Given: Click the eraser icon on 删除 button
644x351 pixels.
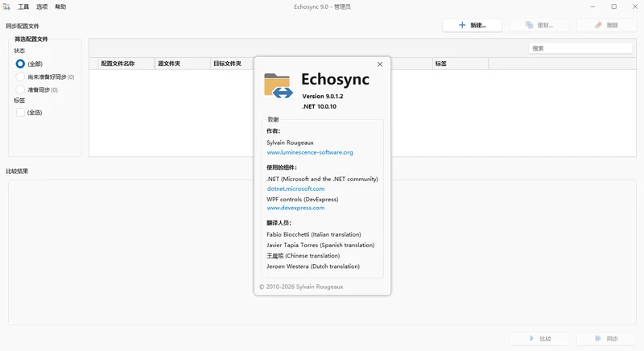Looking at the screenshot, I should 598,25.
